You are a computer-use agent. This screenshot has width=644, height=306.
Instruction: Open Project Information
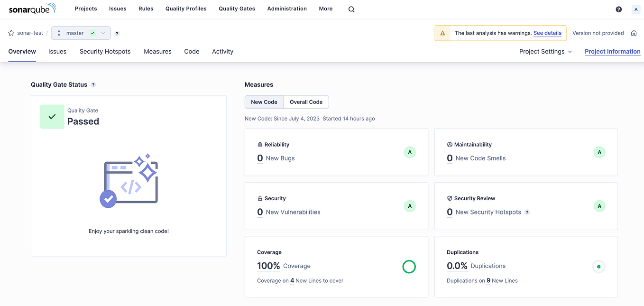[x=612, y=51]
